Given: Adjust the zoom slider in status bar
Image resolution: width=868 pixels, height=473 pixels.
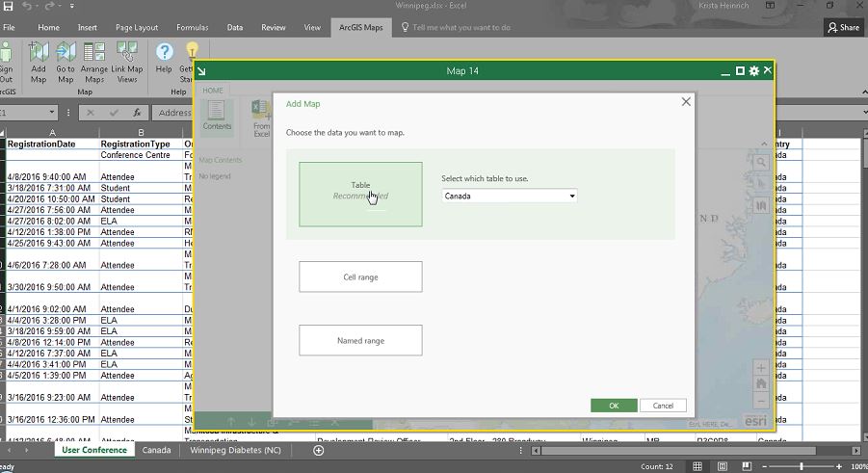Looking at the screenshot, I should (801, 466).
